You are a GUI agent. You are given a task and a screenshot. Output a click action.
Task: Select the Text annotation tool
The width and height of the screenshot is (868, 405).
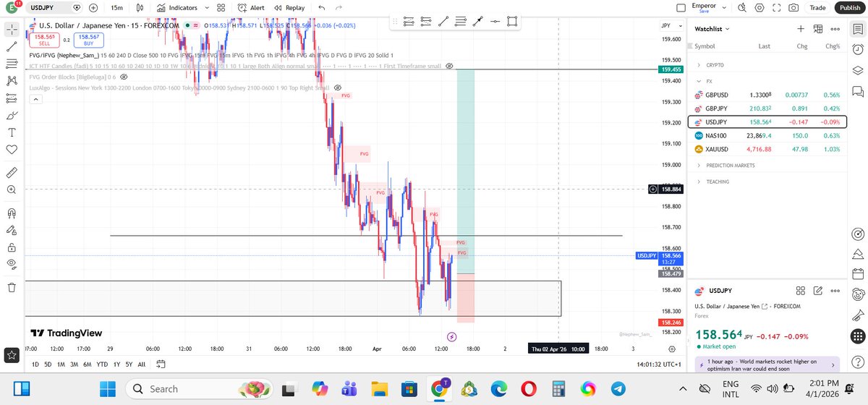(12, 132)
